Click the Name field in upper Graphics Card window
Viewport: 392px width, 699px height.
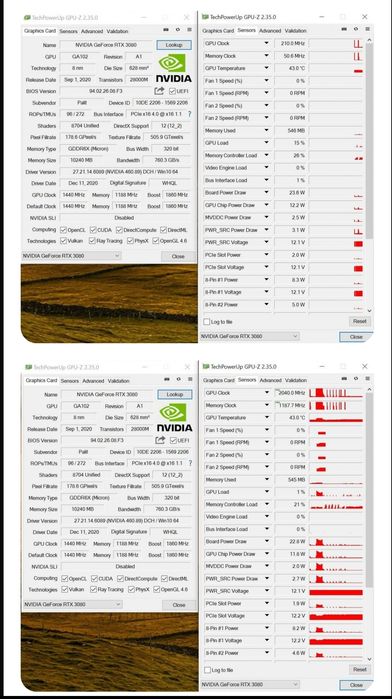(106, 45)
